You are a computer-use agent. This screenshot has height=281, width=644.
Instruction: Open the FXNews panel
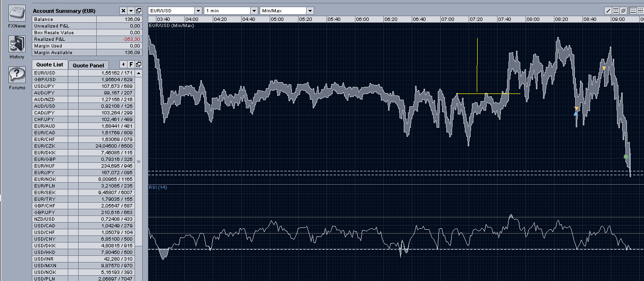[x=17, y=12]
